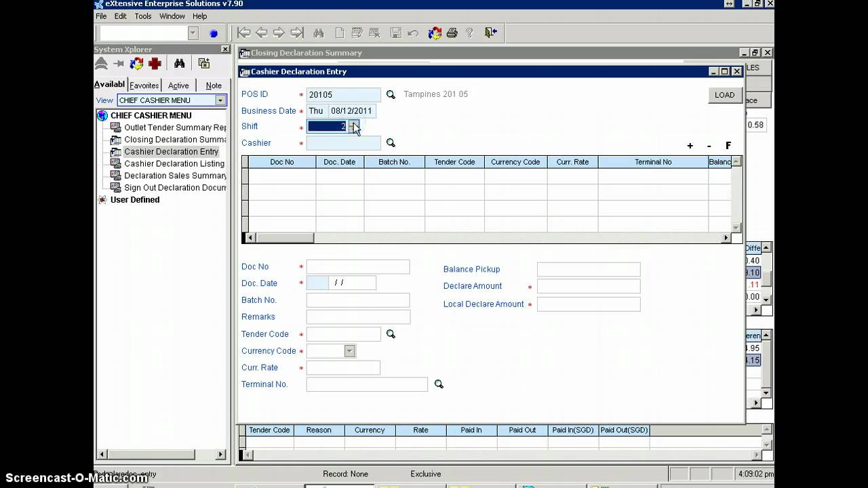
Task: Open Outlet Tender Summary Report tree item
Action: pos(175,127)
